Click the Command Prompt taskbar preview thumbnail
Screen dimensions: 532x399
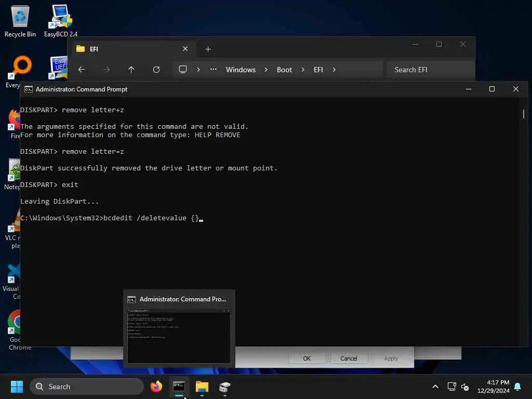(x=179, y=336)
